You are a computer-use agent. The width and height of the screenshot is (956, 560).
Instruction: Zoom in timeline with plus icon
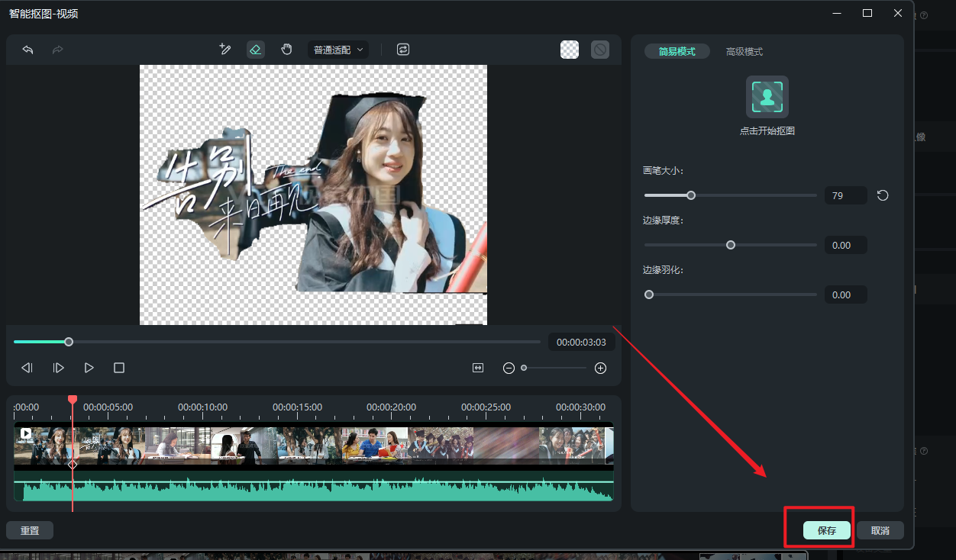600,368
